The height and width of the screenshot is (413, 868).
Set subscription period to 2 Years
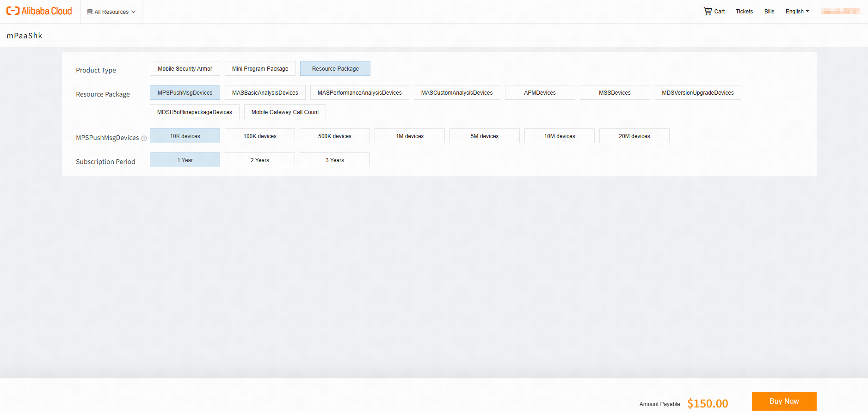pos(260,160)
